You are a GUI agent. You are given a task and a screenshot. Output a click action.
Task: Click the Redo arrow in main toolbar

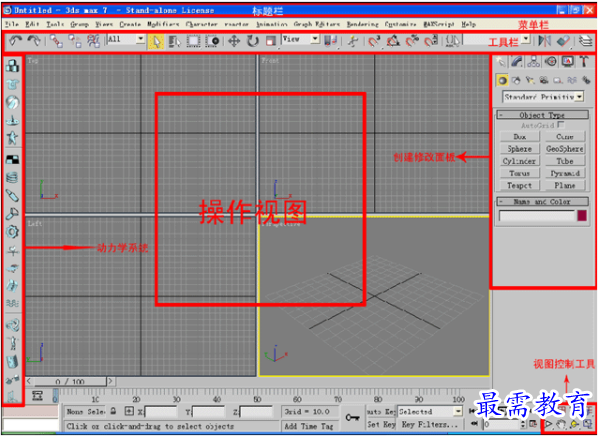click(x=34, y=41)
